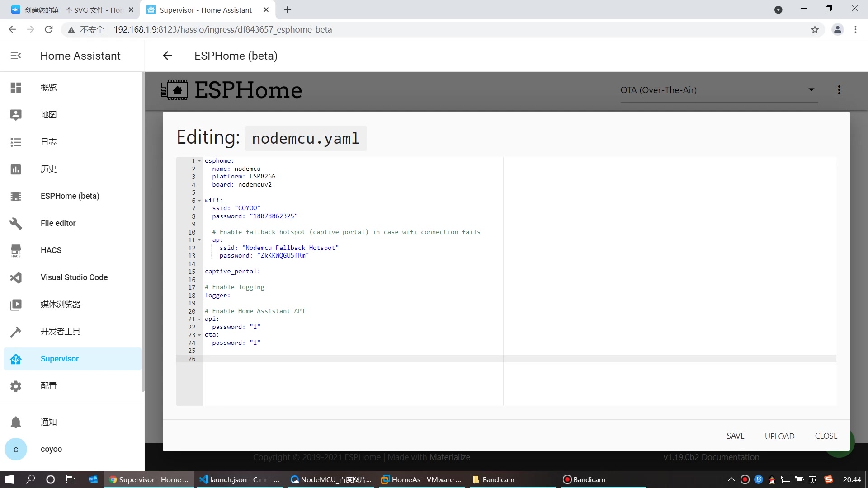Open the ESPHome three-dot options menu
This screenshot has height=488, width=868.
pos(839,90)
